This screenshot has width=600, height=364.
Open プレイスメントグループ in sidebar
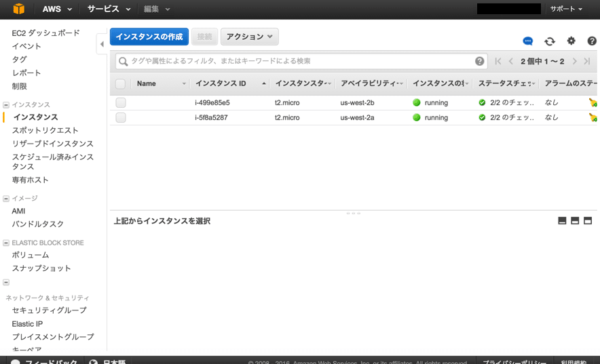tap(53, 337)
